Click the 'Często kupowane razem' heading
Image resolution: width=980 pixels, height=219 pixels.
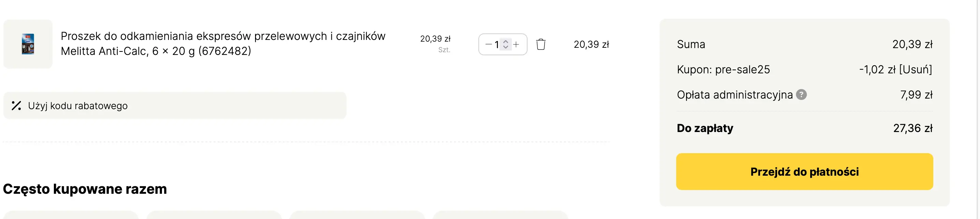(x=85, y=189)
